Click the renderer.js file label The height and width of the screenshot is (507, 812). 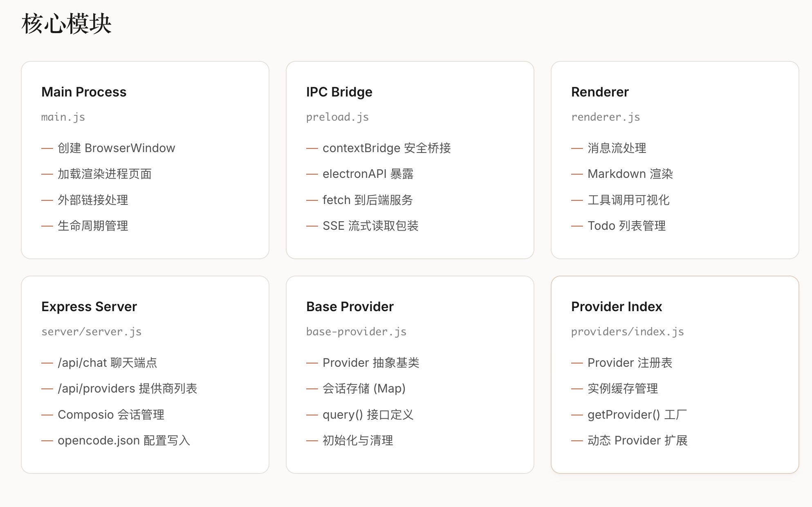605,117
